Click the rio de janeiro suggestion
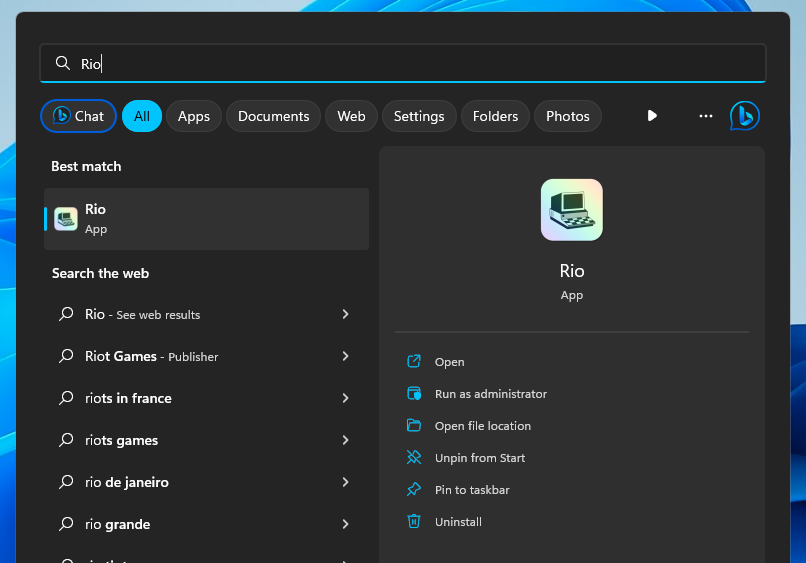806x563 pixels. point(207,482)
